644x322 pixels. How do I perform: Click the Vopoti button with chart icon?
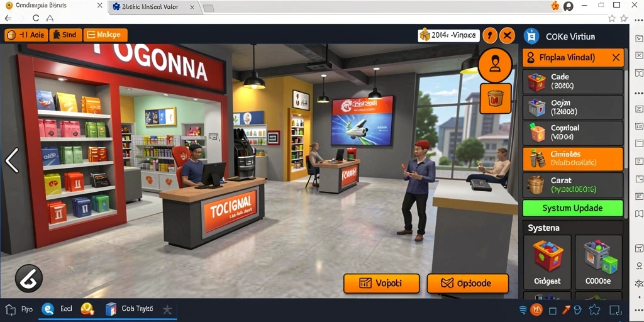click(x=382, y=284)
